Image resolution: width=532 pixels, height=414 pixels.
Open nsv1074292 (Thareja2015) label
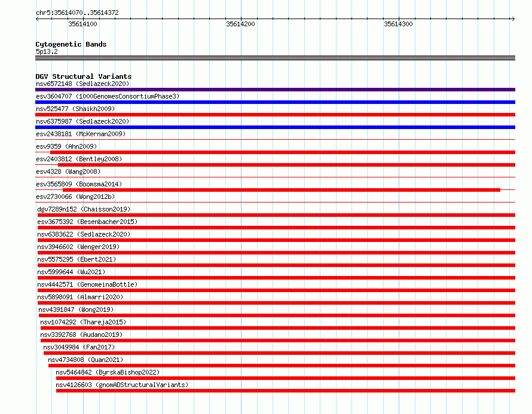[x=83, y=322]
